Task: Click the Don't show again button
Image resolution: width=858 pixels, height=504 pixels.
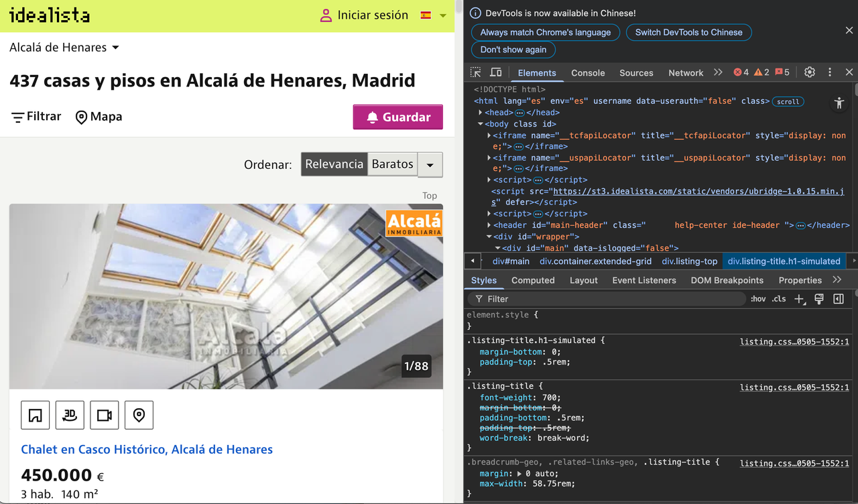Action: (513, 50)
